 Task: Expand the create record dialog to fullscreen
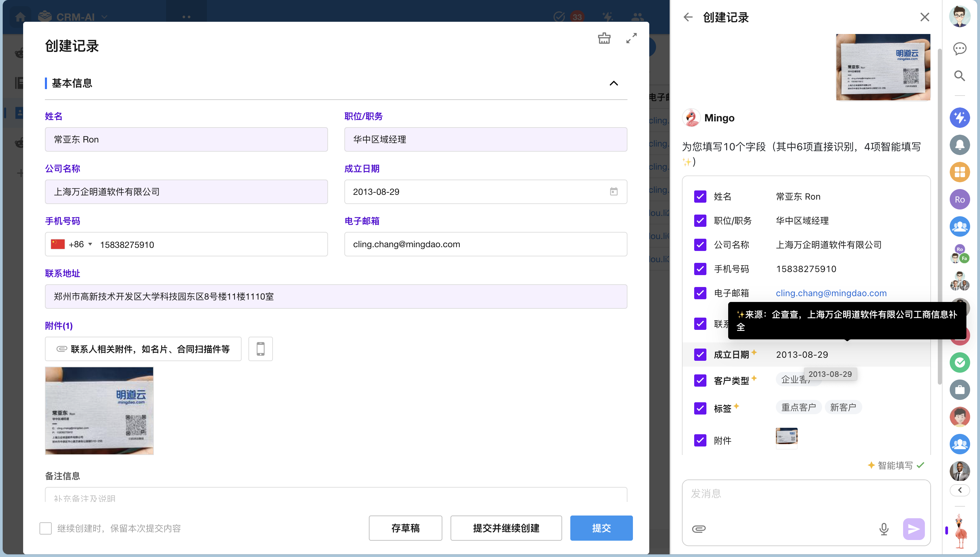point(631,38)
